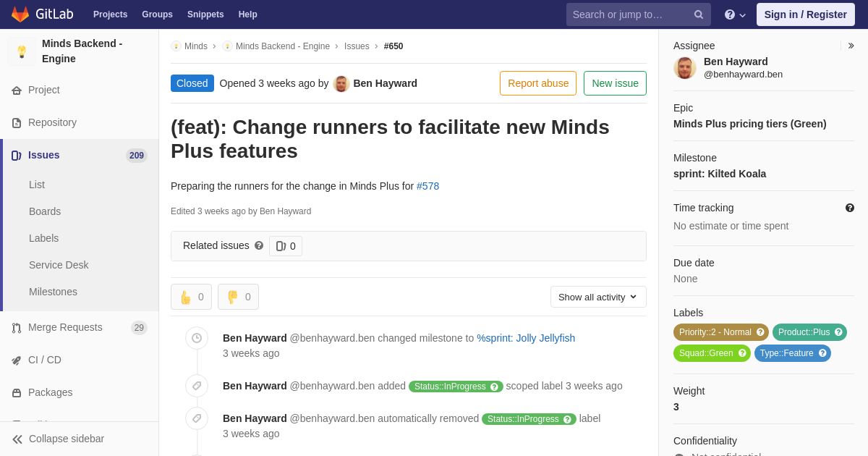Click Issues breadcrumb link
This screenshot has width=868, height=456.
(x=357, y=46)
